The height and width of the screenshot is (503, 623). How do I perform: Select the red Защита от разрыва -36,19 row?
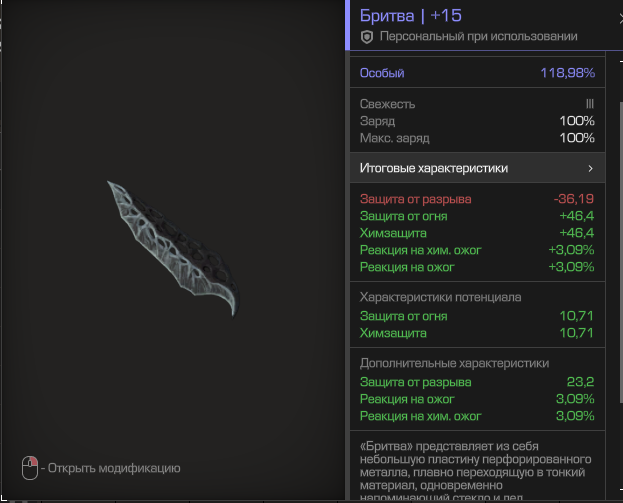(476, 199)
